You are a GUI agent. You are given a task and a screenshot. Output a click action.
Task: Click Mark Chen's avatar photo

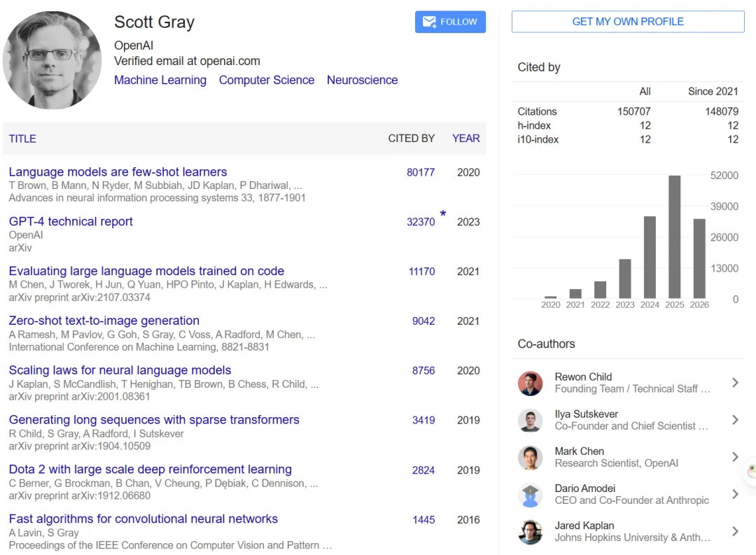click(x=530, y=458)
